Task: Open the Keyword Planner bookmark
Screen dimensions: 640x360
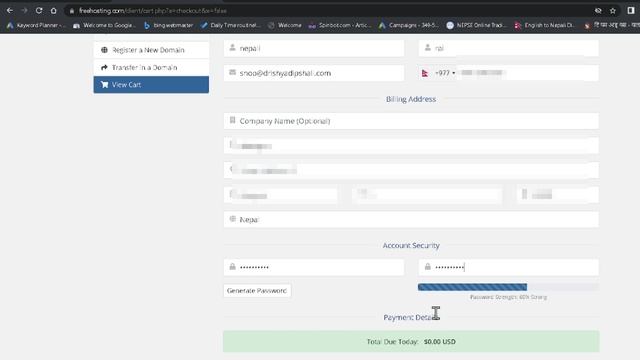Action: 36,25
